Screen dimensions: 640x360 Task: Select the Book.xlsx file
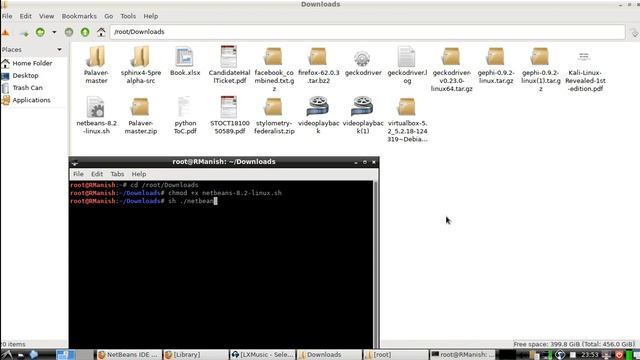point(185,61)
